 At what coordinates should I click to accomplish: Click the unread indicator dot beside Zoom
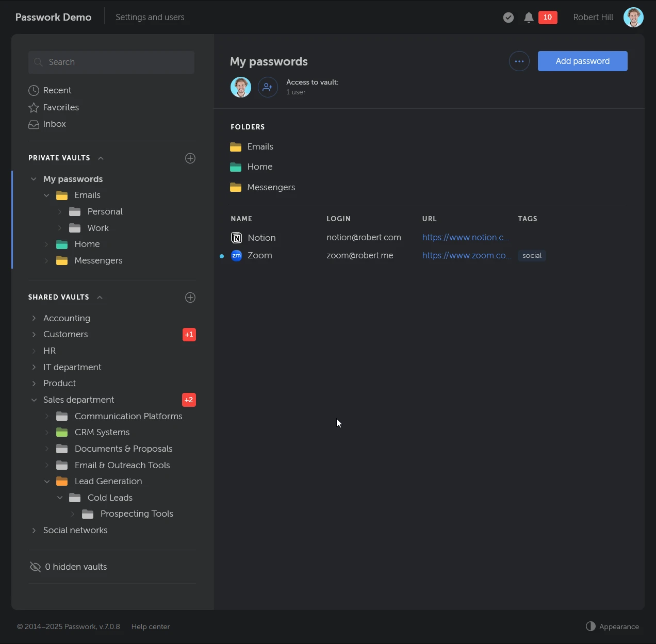pos(221,256)
